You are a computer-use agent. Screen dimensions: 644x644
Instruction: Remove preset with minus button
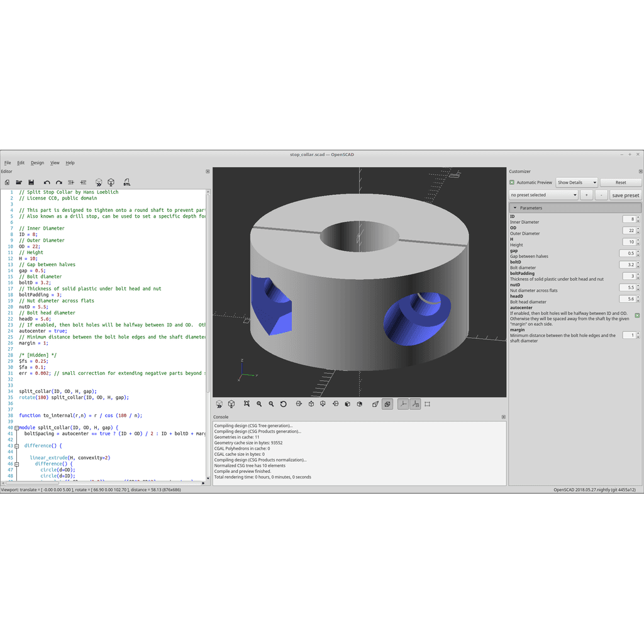(601, 195)
